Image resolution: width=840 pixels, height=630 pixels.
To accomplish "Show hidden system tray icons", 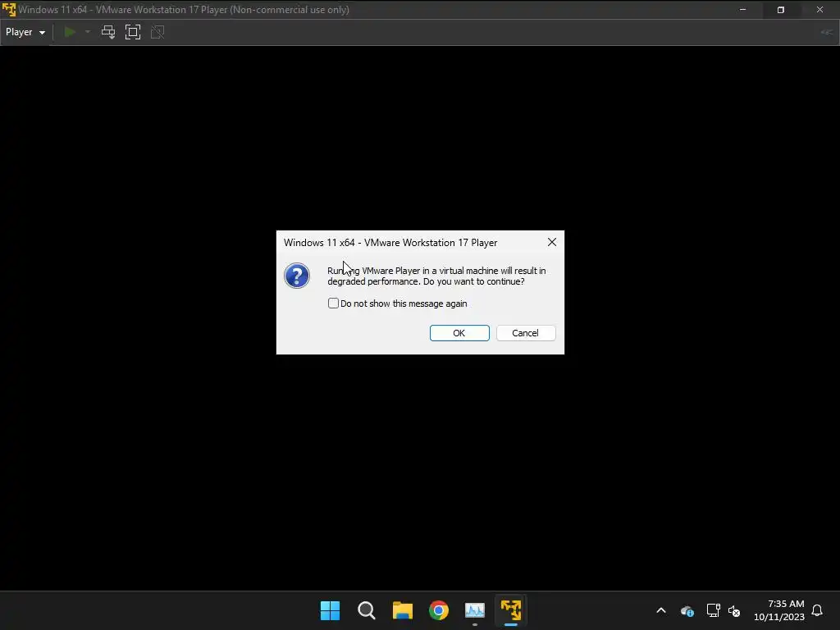I will pos(661,610).
